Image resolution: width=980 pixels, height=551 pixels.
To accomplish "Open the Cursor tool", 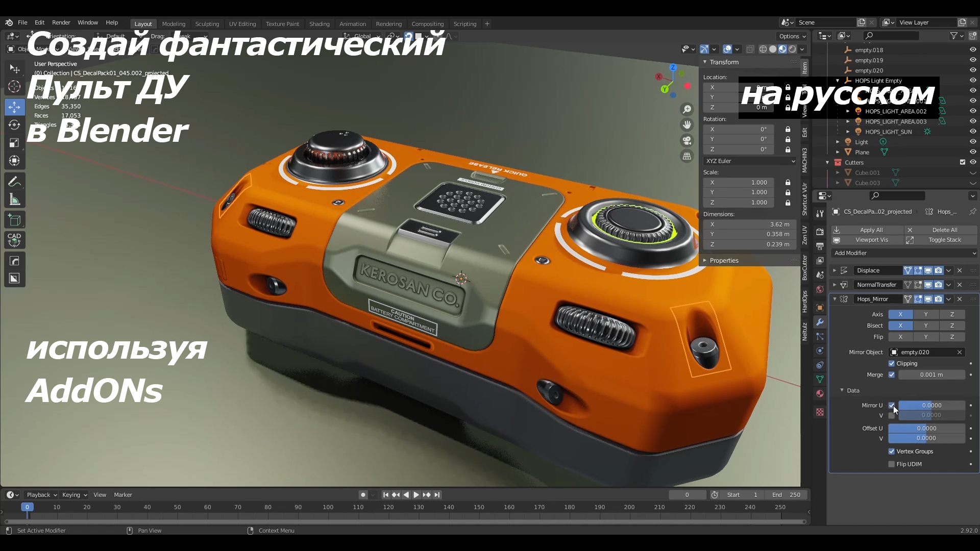I will 14,87.
